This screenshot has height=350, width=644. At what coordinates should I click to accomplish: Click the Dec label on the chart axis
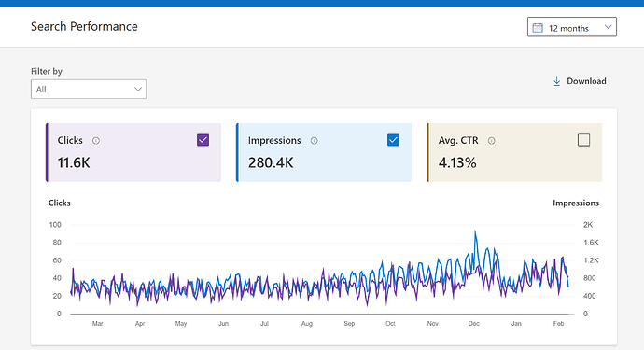[x=473, y=324]
